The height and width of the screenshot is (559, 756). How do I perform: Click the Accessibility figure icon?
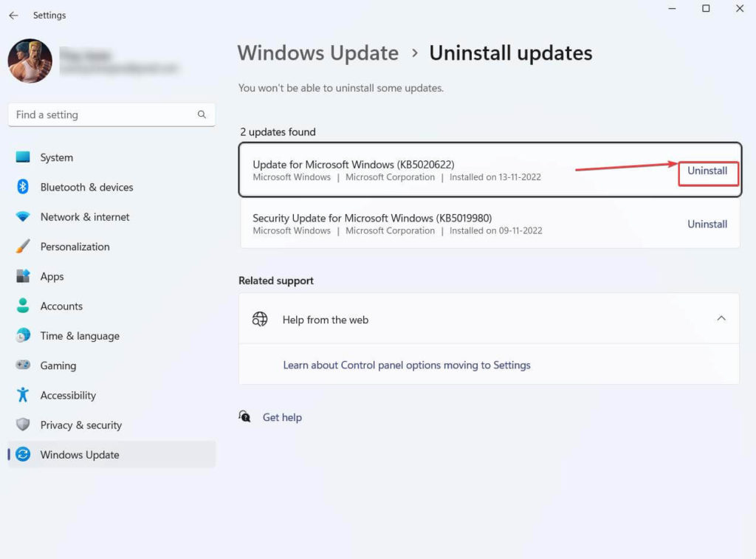tap(23, 394)
